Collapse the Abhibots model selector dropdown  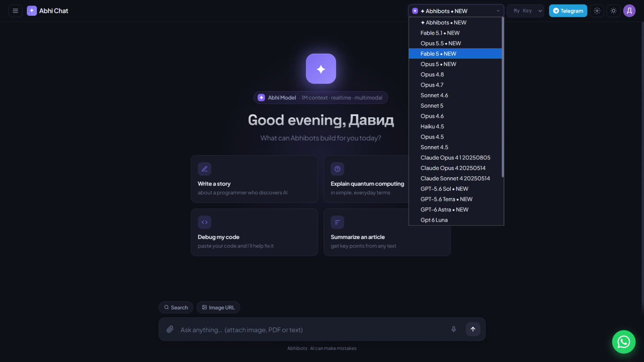click(456, 11)
